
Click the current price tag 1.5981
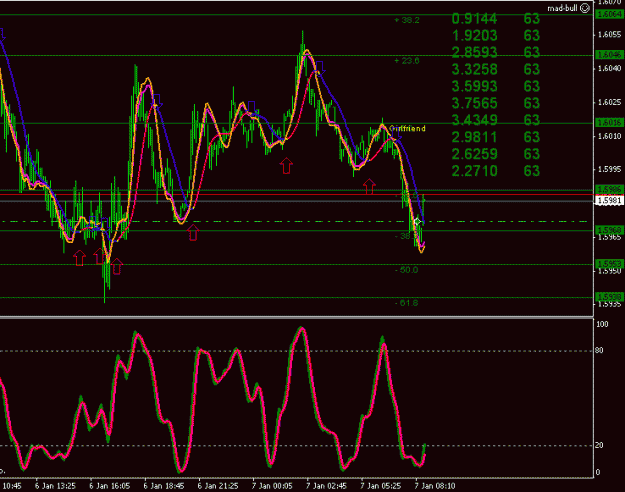click(609, 200)
